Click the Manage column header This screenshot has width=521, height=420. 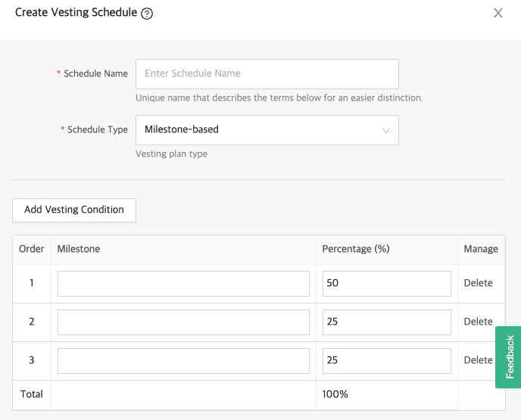[481, 249]
